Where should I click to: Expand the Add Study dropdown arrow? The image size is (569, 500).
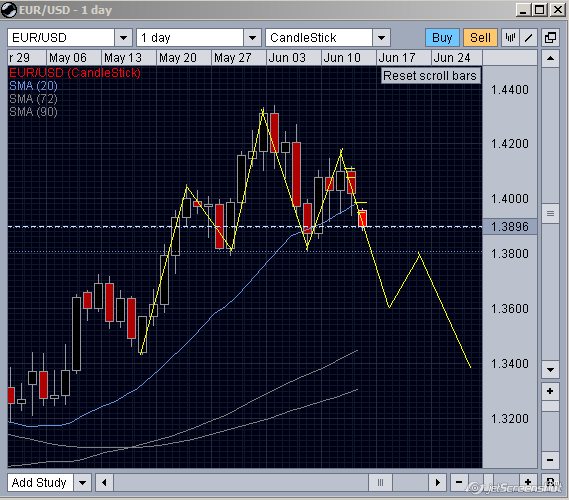coord(82,483)
